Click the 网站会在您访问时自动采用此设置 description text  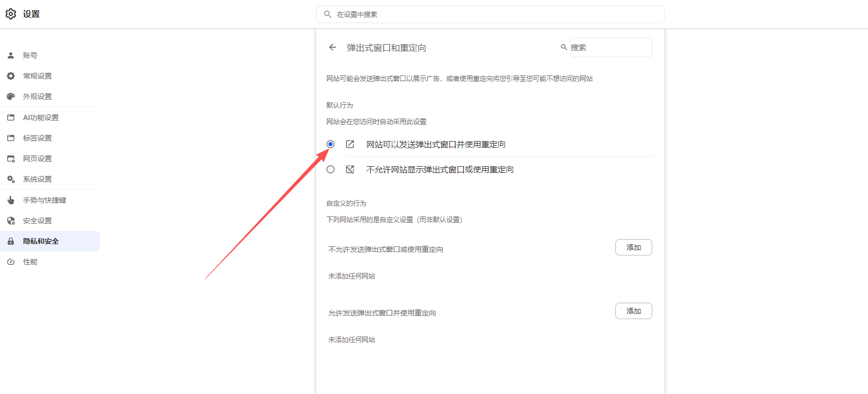pos(377,122)
